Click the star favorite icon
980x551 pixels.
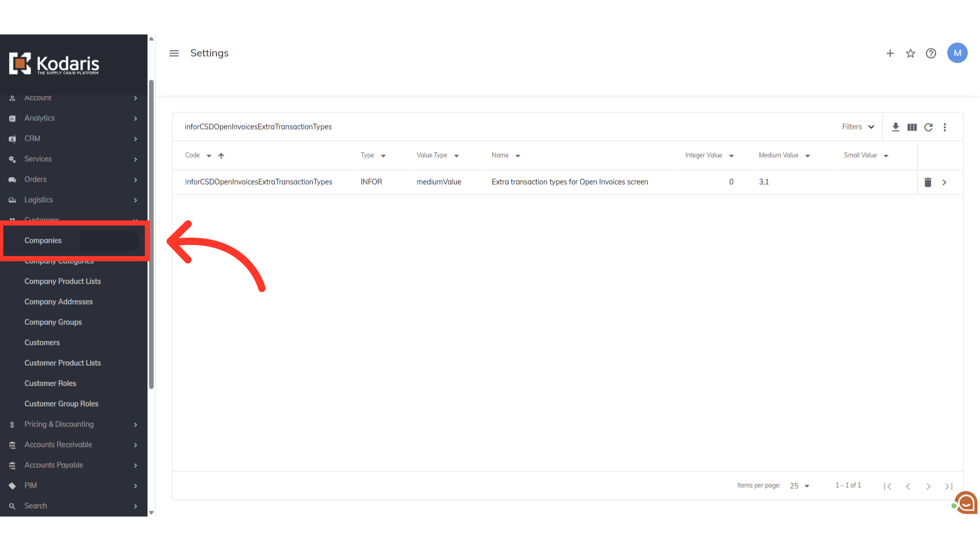tap(910, 53)
